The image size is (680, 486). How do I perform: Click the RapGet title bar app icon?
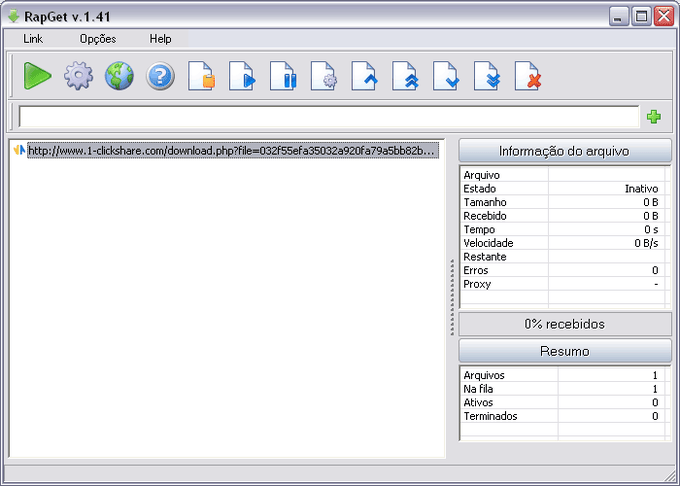pos(14,16)
